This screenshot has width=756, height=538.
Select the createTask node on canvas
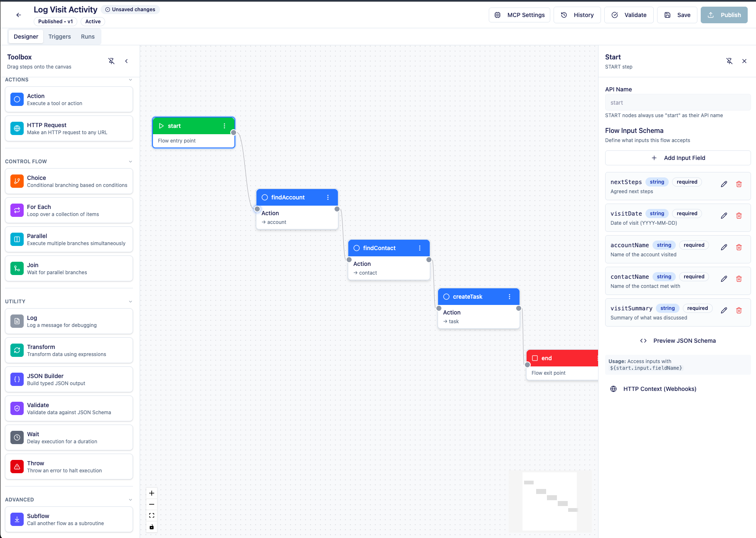click(479, 308)
